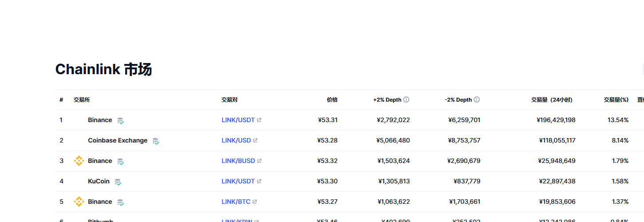644x222 pixels.
Task: Select depth value ¥5,066,480
Action: (393, 140)
